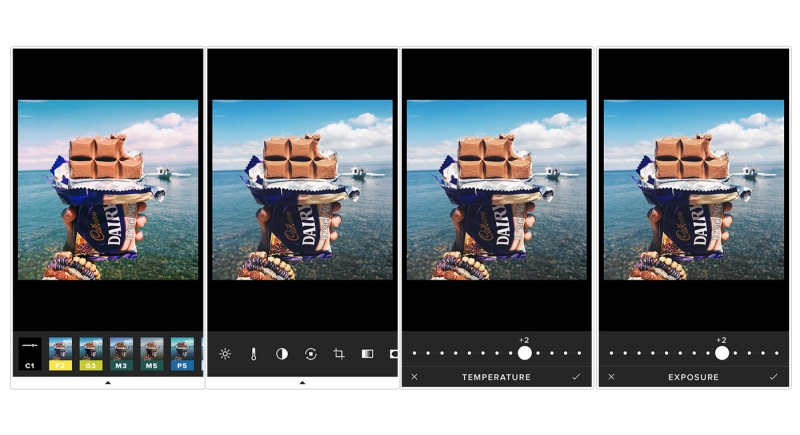Viewport: 800px width, 435px height.
Task: Choose the M3 filter preset
Action: [121, 354]
